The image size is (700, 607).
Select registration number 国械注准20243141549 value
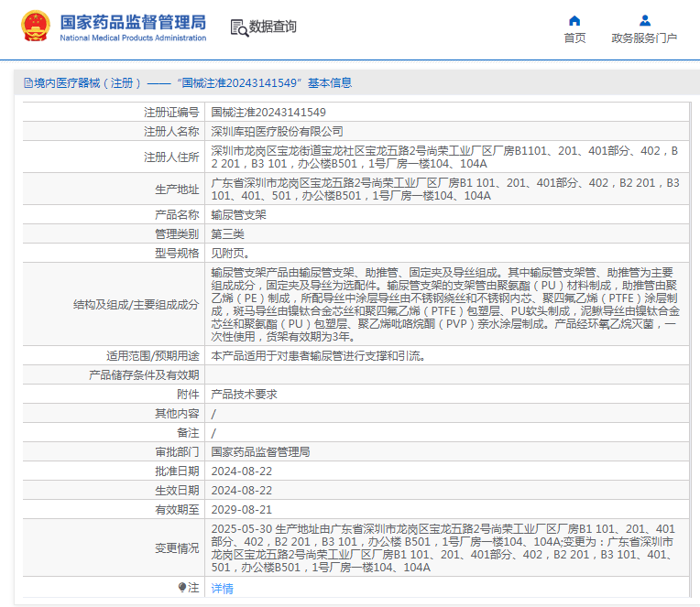pyautogui.click(x=268, y=113)
